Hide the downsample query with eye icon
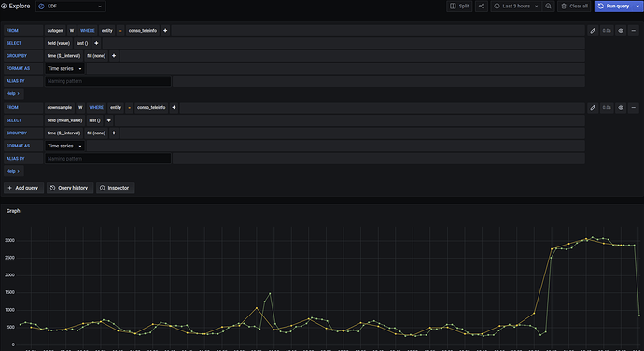644x351 pixels. click(621, 107)
